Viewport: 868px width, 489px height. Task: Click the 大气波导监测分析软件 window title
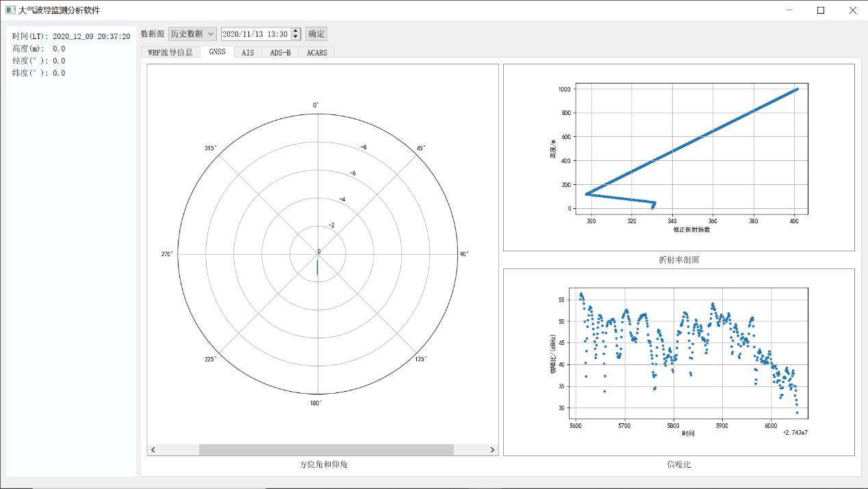[59, 10]
